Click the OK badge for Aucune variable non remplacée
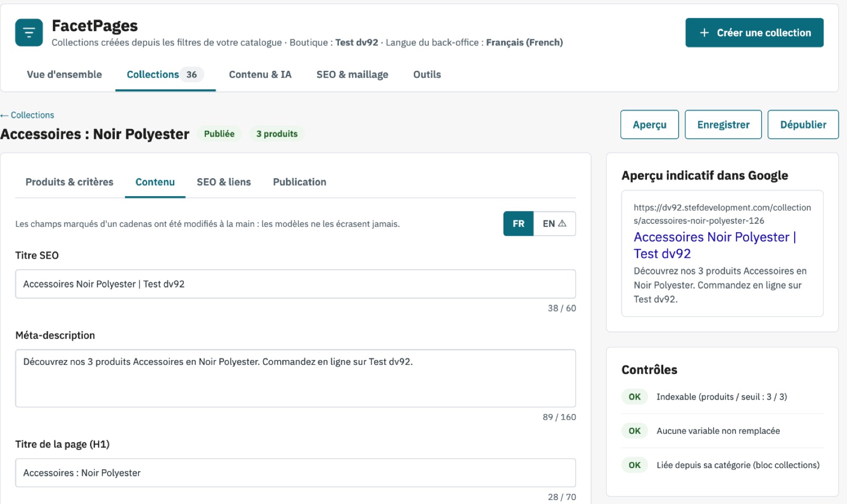Screen dimensions: 847x504 click(634, 431)
